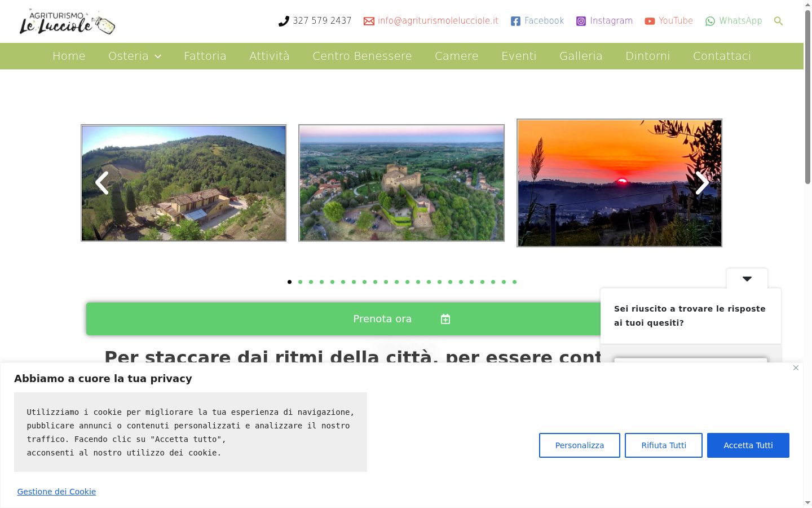Click 'Sei riuscito a trovare le risposte' text
Screen dimensions: 812x508
pyautogui.click(x=690, y=316)
